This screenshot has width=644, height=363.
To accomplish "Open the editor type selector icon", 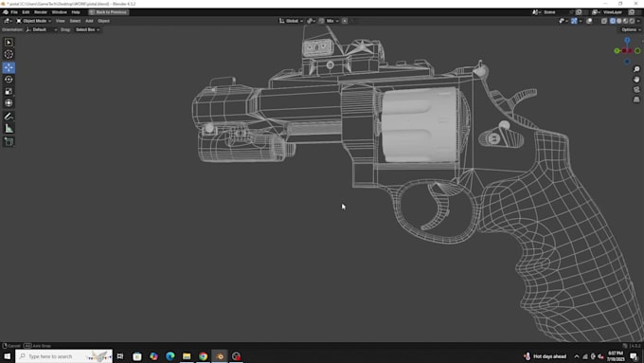I will coord(8,21).
